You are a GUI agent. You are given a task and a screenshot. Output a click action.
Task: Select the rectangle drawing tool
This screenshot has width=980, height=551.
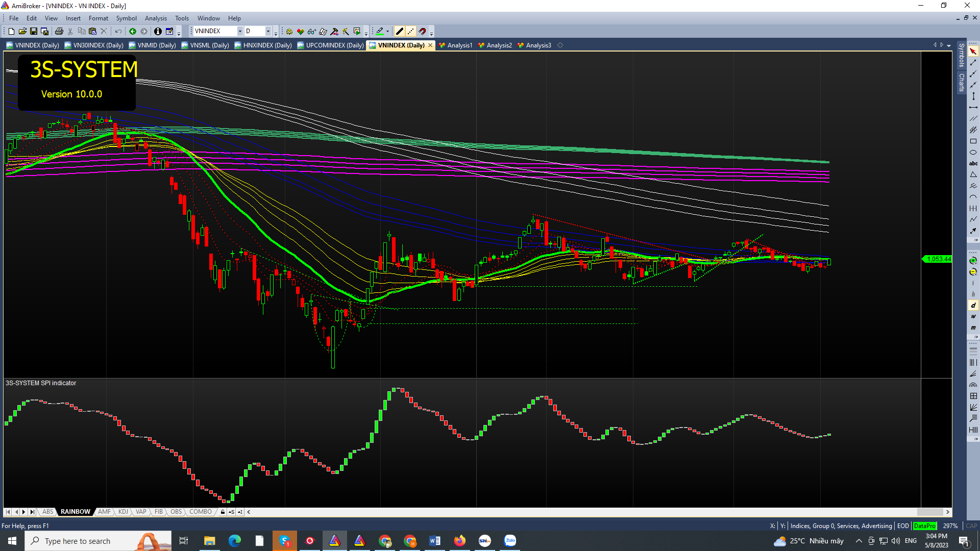973,141
